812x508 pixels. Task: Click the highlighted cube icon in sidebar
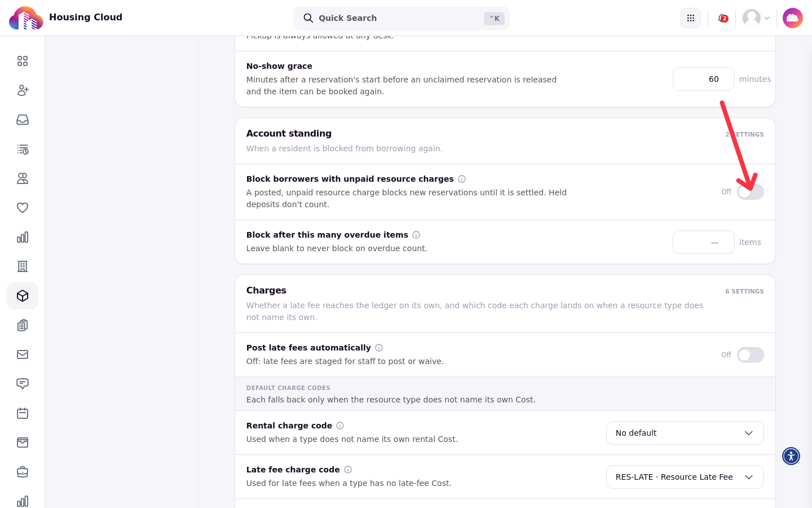coord(23,296)
